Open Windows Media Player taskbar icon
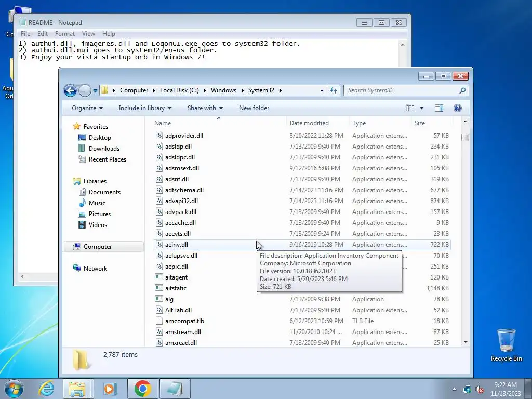Screen dimensions: 532x399 (110, 389)
